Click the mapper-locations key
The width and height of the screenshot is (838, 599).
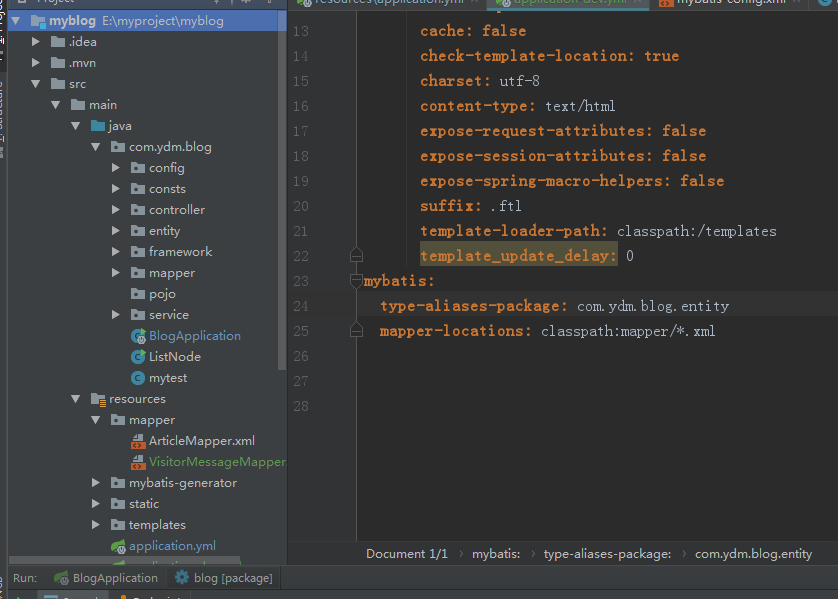456,331
